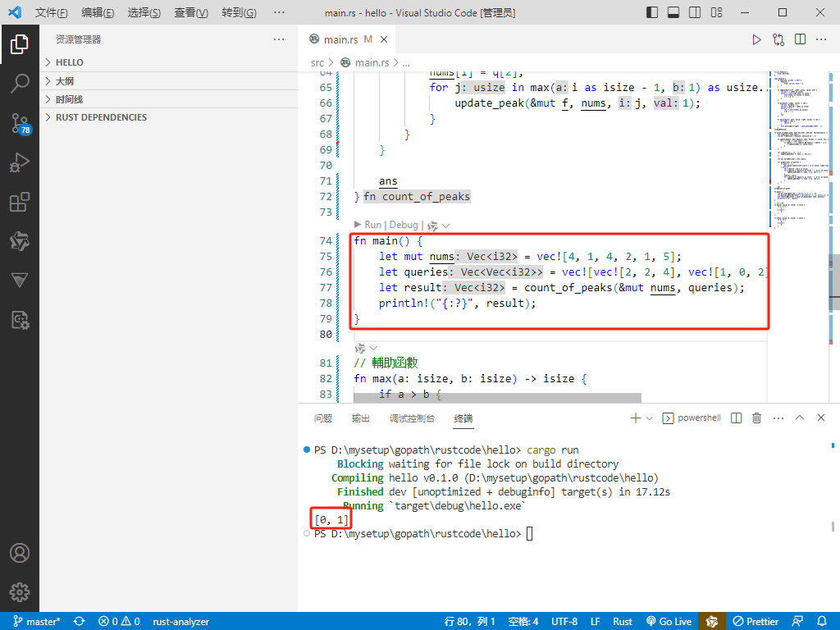The height and width of the screenshot is (630, 840).
Task: Click main.rs in the breadcrumb
Action: (372, 62)
